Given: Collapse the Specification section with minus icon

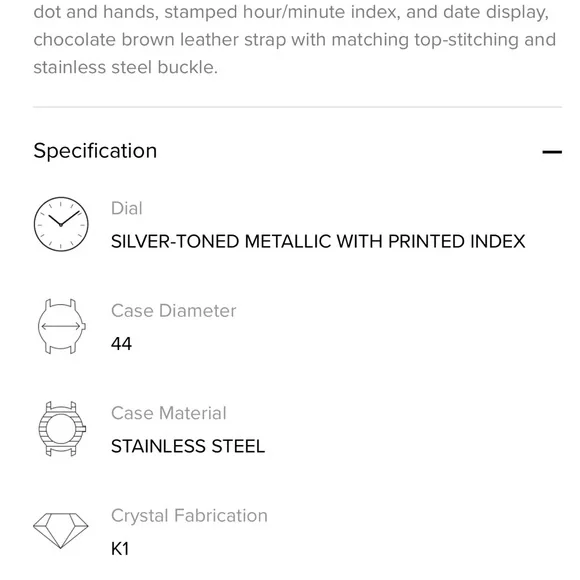Looking at the screenshot, I should (552, 152).
